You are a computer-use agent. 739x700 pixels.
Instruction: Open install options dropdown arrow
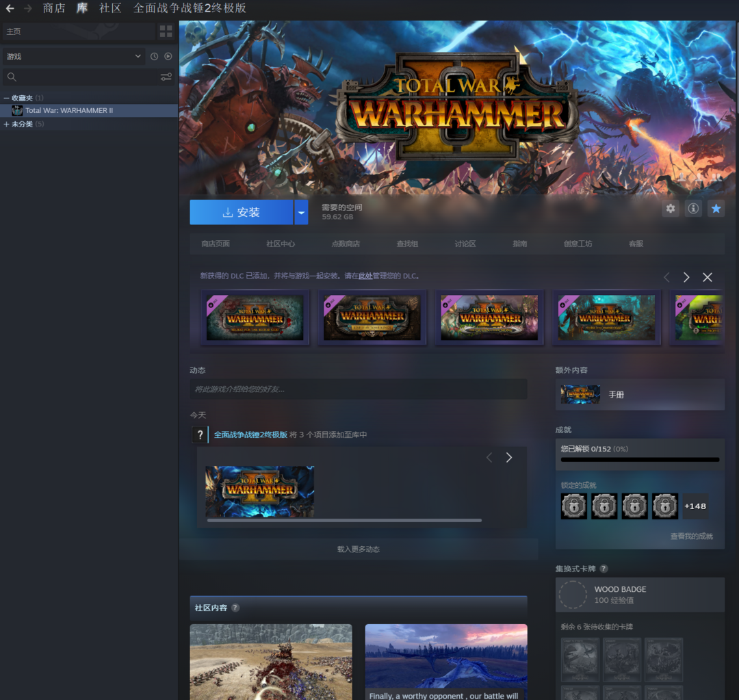(x=301, y=213)
